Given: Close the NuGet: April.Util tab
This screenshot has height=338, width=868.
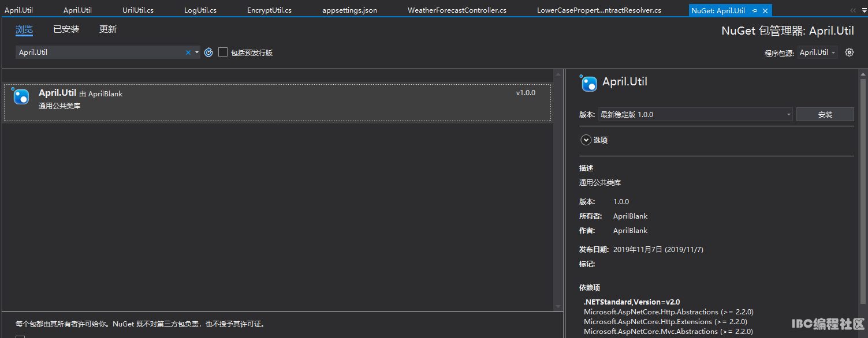Looking at the screenshot, I should [x=765, y=10].
